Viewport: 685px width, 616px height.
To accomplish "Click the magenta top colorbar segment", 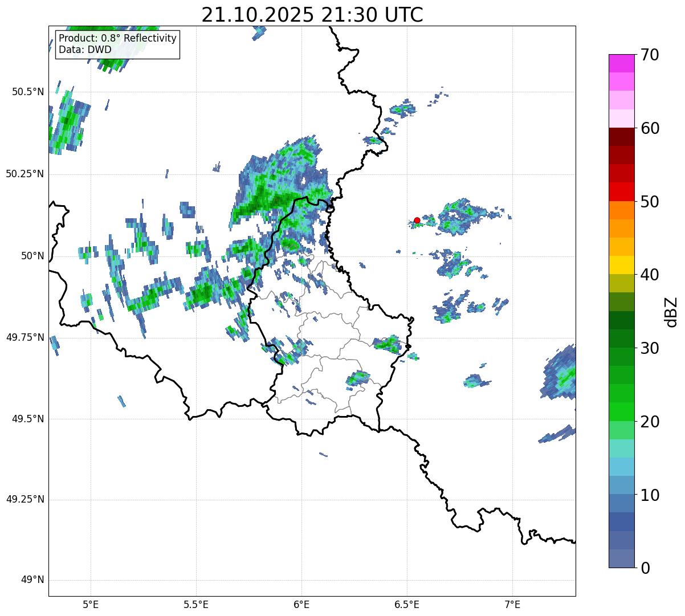I will coord(622,63).
